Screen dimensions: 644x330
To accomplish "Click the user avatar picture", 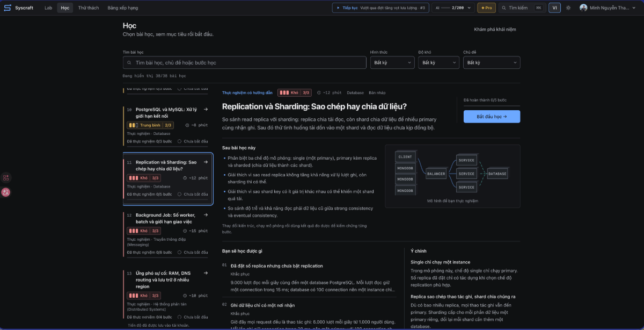I will pos(583,8).
